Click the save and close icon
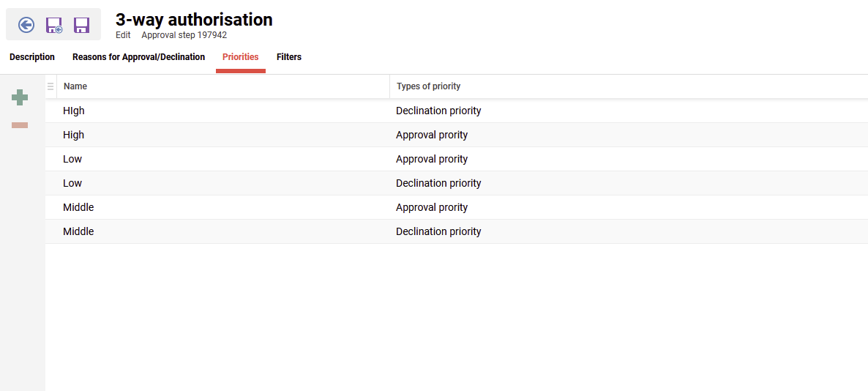 54,26
